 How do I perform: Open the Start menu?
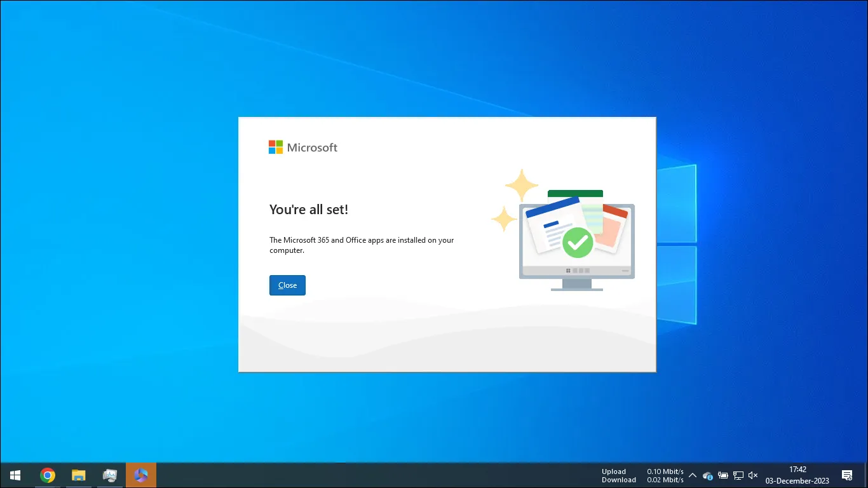15,475
